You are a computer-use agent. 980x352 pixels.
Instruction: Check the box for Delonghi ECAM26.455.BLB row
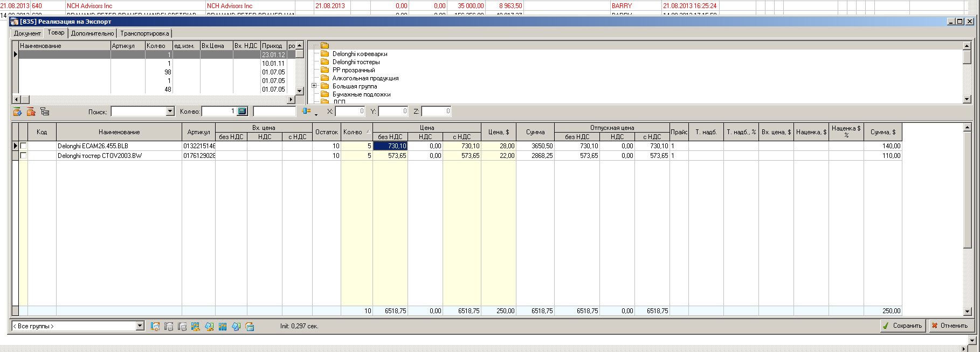click(23, 146)
